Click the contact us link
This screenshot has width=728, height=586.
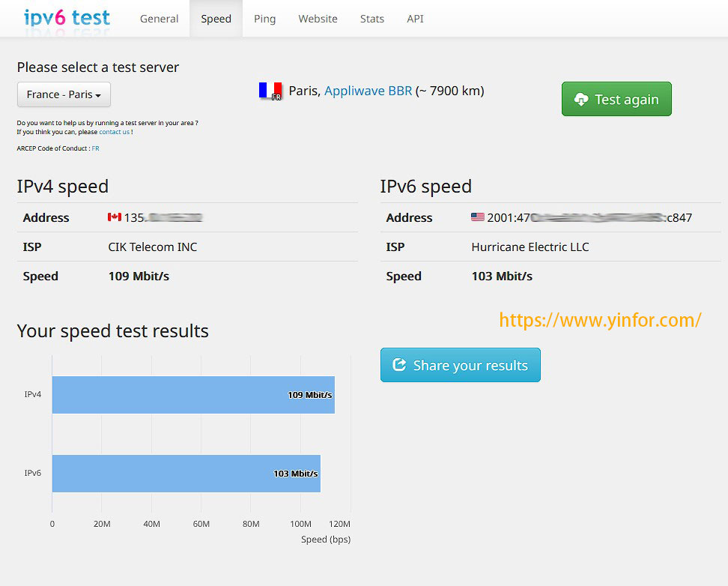114,131
